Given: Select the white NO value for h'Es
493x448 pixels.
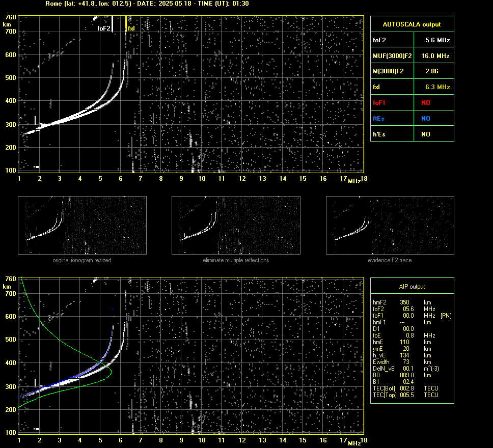Looking at the screenshot, I should [426, 134].
